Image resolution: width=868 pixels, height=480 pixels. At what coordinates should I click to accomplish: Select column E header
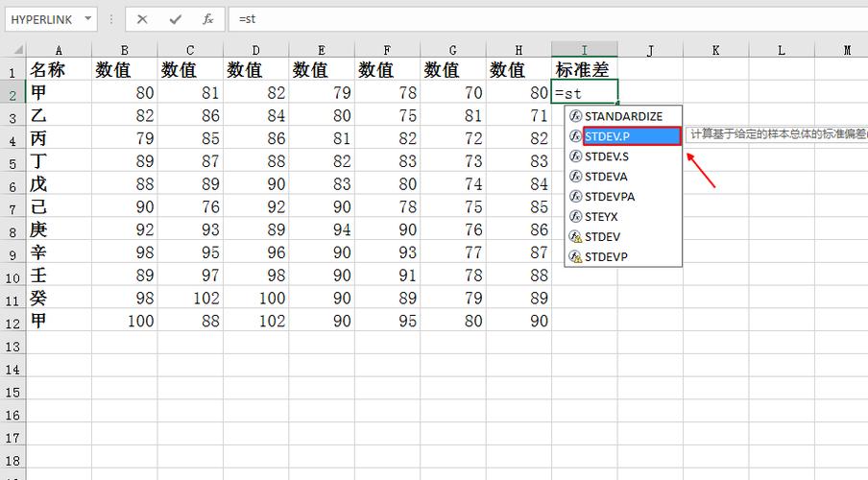click(x=322, y=50)
